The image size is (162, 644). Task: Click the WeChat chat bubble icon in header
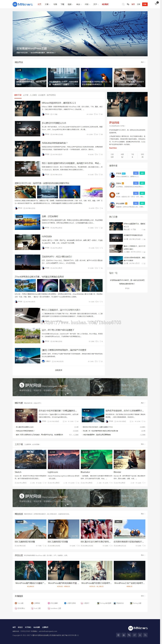coord(128,4)
